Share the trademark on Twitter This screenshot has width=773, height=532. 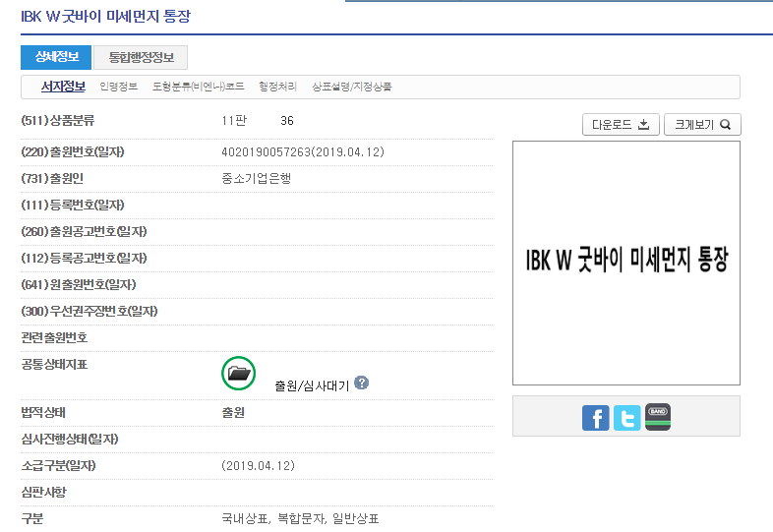click(x=627, y=418)
